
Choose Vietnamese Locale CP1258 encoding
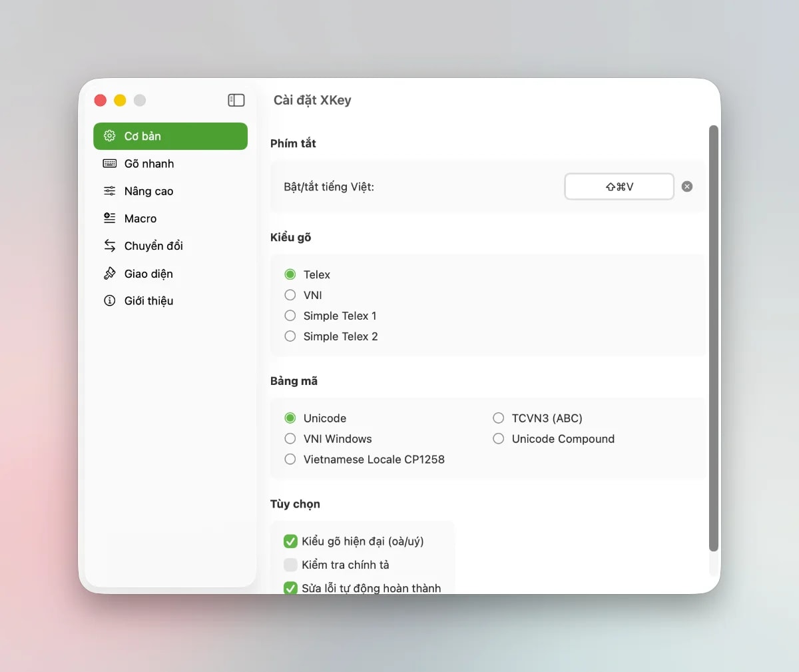[290, 459]
